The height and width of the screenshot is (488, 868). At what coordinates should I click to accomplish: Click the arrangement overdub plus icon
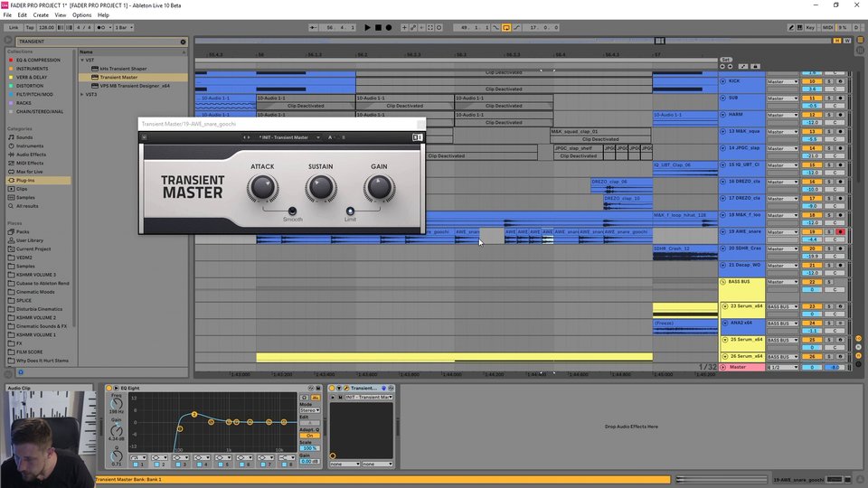coord(404,27)
